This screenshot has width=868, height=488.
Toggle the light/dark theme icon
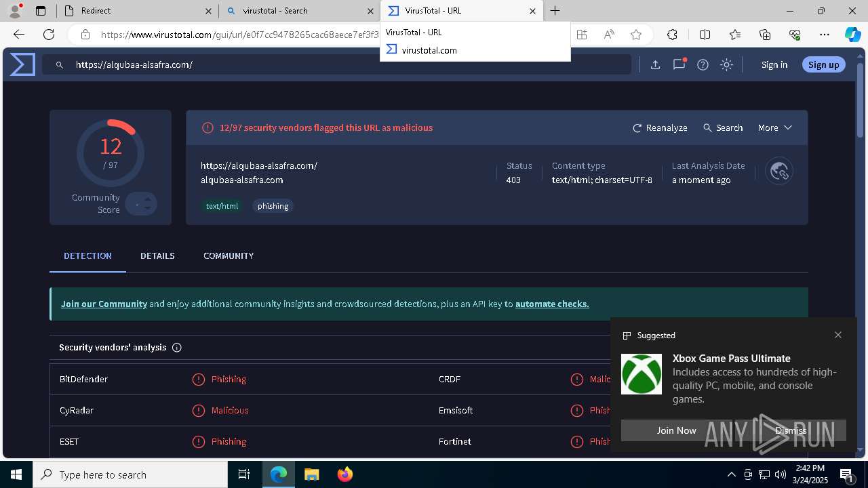pos(726,64)
